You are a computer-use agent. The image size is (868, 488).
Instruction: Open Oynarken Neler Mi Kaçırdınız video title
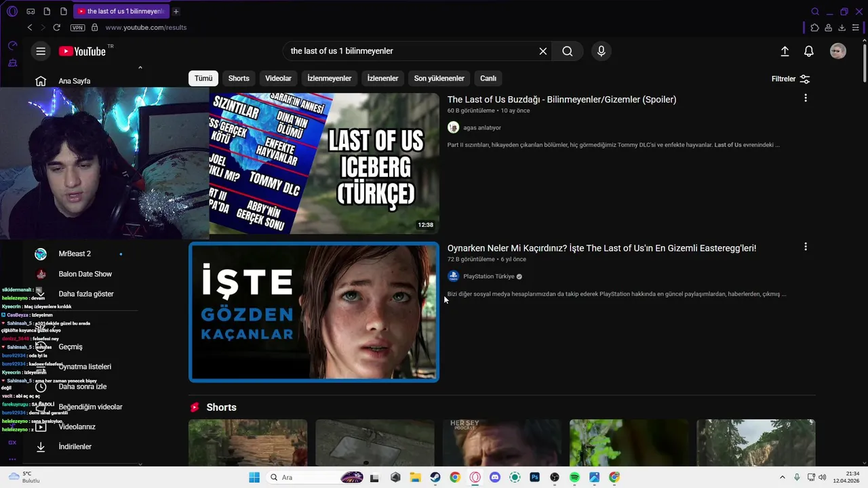pyautogui.click(x=601, y=248)
